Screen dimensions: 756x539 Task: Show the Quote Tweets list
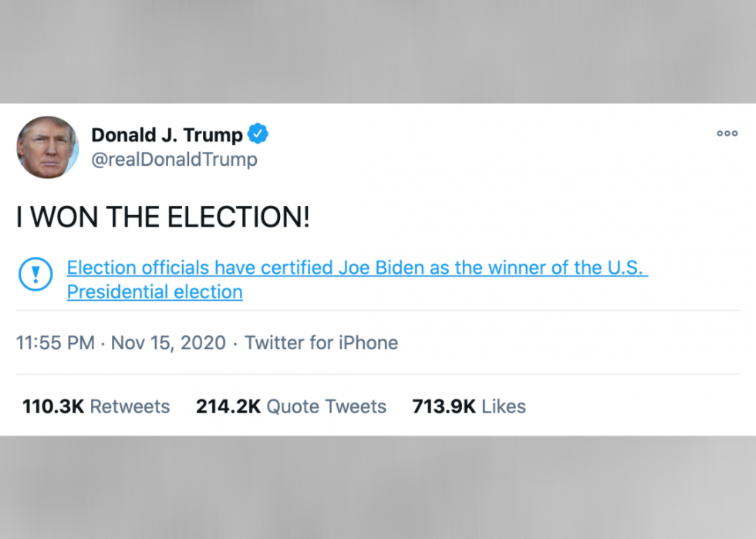[x=326, y=406]
